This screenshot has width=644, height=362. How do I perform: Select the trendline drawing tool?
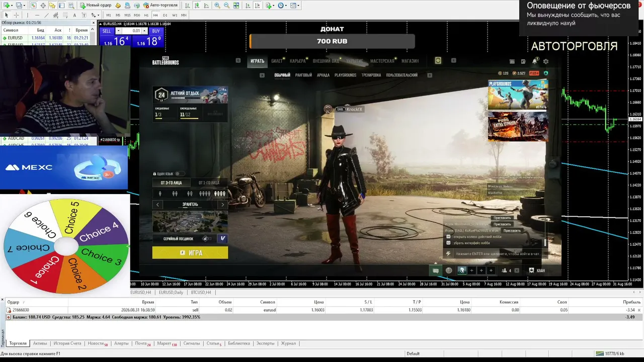click(x=46, y=15)
